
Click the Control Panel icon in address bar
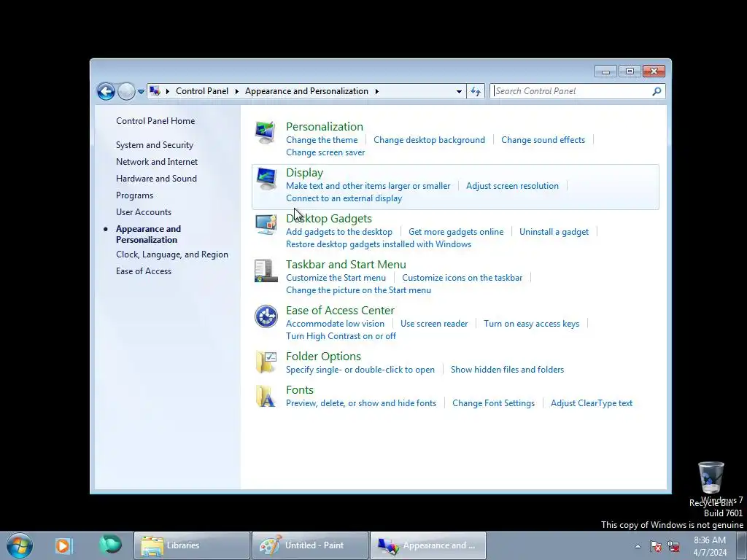pos(155,90)
